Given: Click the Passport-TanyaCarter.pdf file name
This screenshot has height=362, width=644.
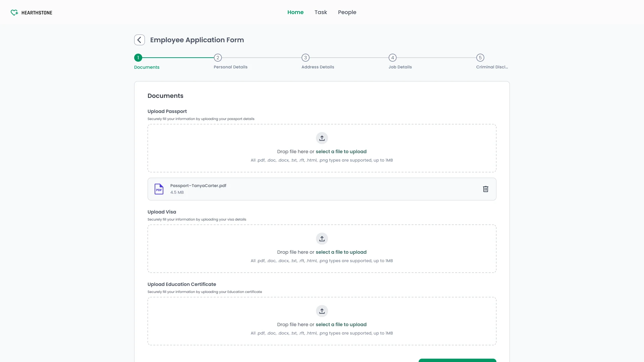Looking at the screenshot, I should coord(198,186).
